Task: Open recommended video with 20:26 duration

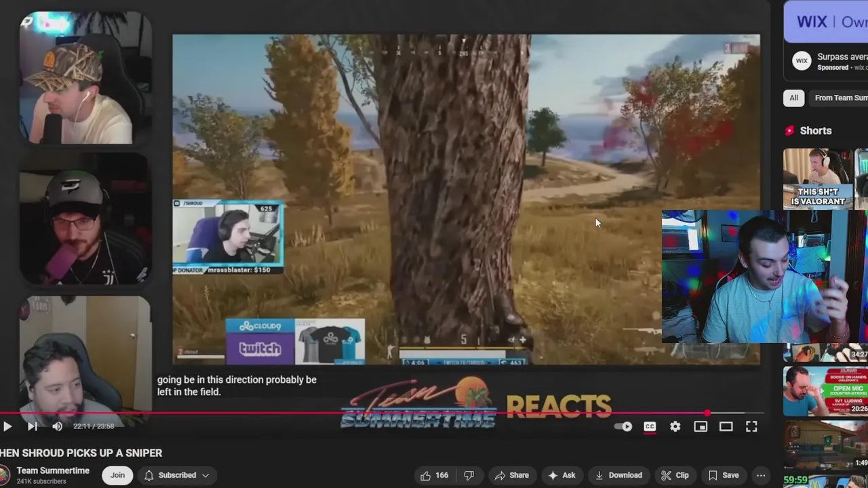Action: click(x=825, y=391)
